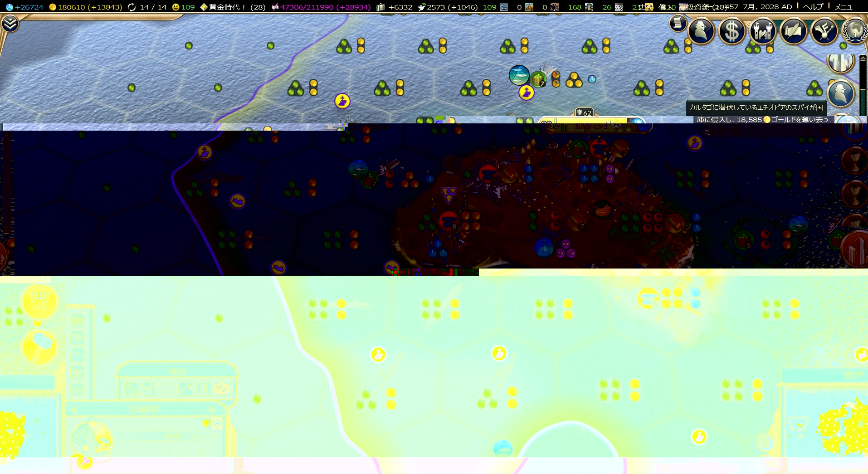
Task: Click the apple basket icon marked 7
Action: click(x=538, y=79)
